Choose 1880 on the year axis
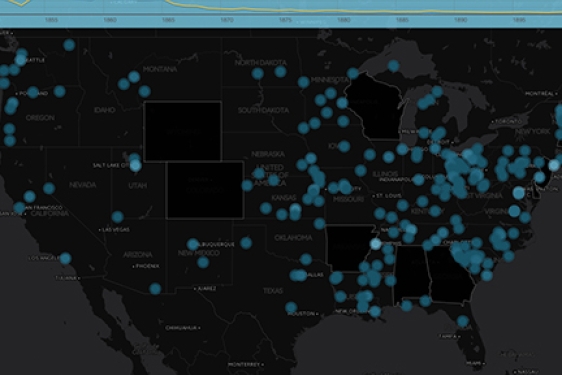The height and width of the screenshot is (375, 562). (x=344, y=20)
